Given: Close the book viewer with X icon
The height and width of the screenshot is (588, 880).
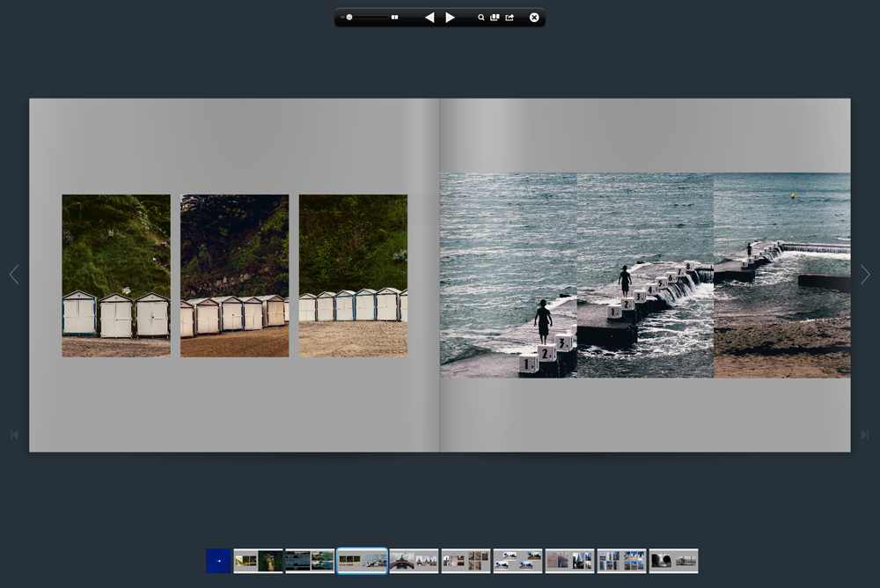Looking at the screenshot, I should pyautogui.click(x=534, y=18).
